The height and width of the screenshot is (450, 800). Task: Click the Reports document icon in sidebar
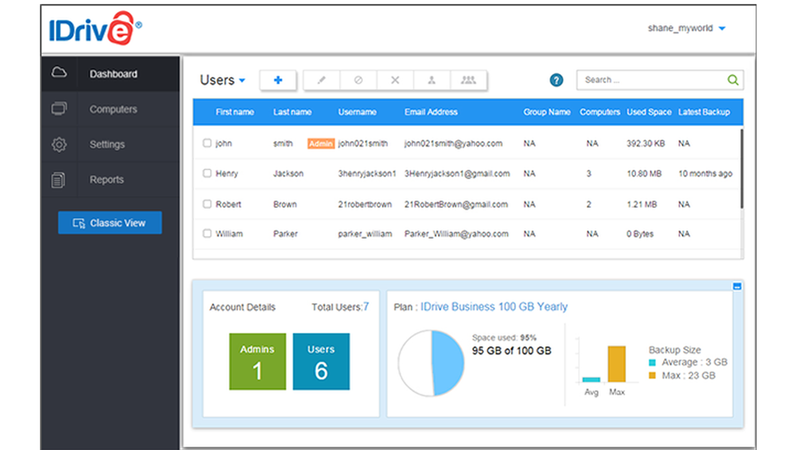58,180
